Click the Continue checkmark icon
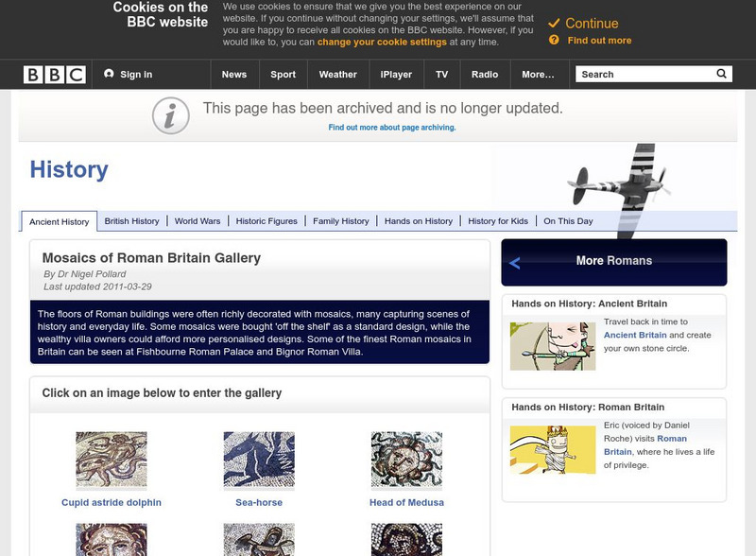Image resolution: width=756 pixels, height=556 pixels. (x=554, y=23)
